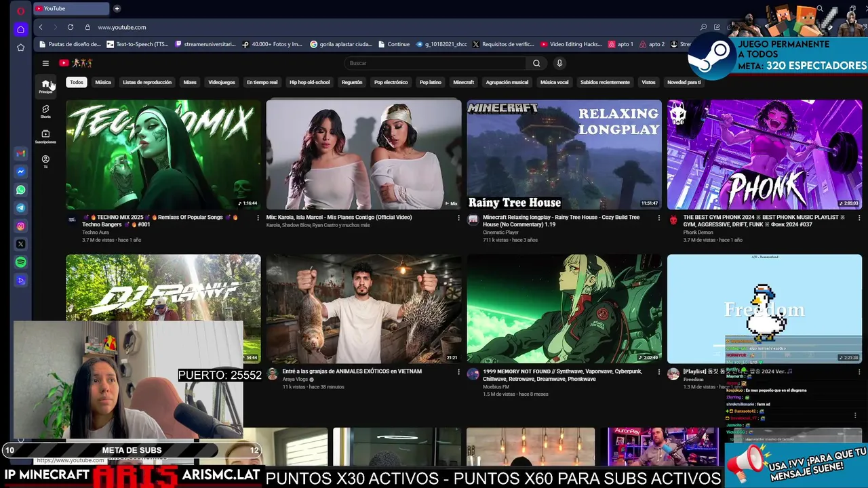868x488 pixels.
Task: Open Messenger in the Opera sidebar
Action: pyautogui.click(x=21, y=172)
